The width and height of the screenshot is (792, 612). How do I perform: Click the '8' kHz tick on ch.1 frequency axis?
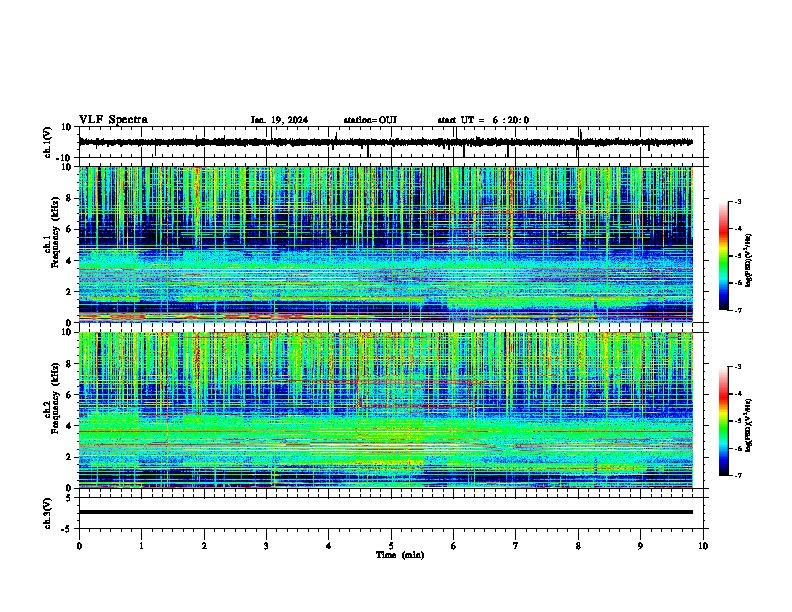[x=71, y=198]
